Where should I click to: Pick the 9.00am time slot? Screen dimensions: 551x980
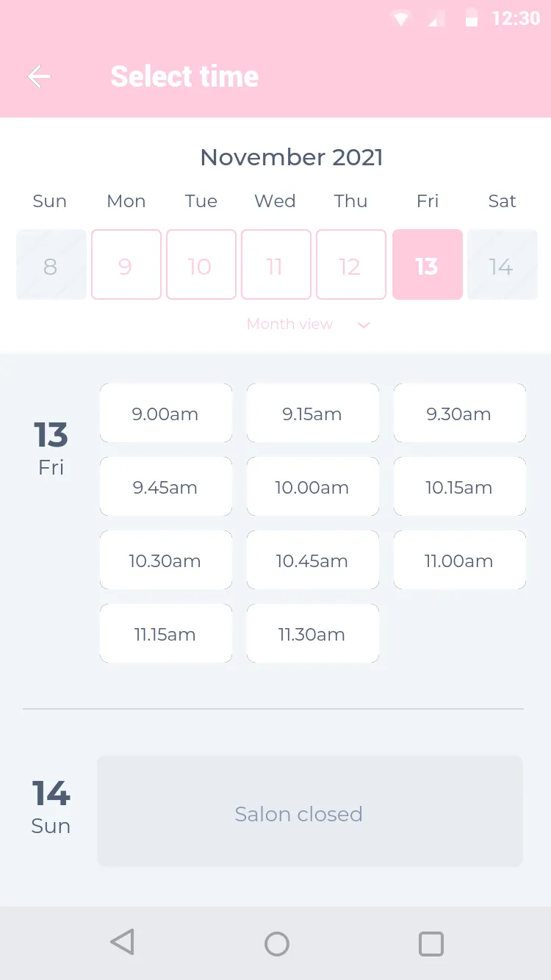pyautogui.click(x=166, y=413)
